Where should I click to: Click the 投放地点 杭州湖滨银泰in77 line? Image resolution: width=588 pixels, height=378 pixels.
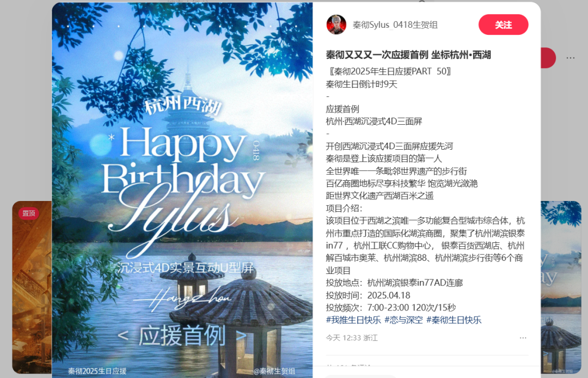[x=394, y=283]
